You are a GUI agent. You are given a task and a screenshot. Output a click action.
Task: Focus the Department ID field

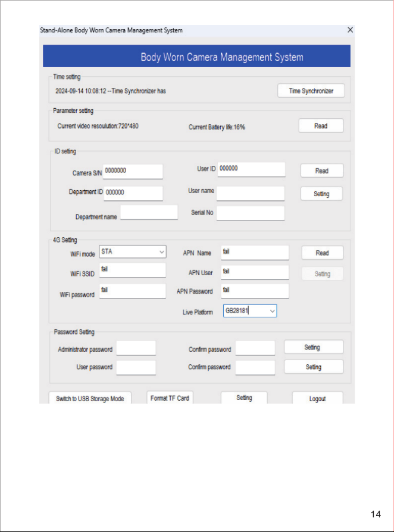pos(133,193)
